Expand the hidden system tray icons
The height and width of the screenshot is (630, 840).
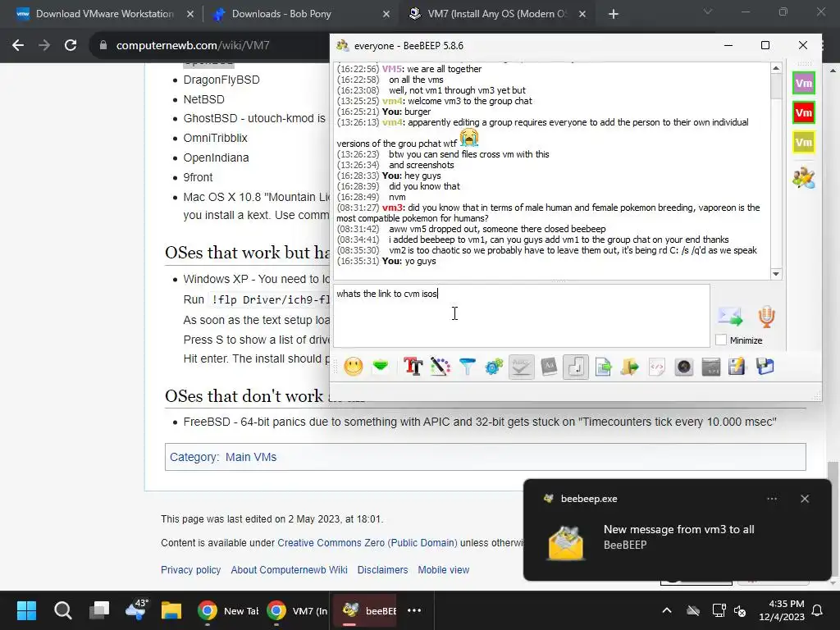click(666, 610)
